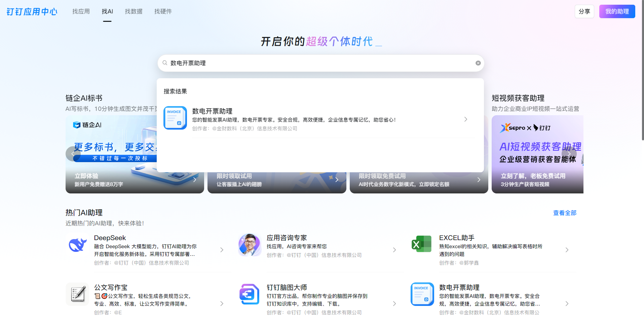Expand the 钉钉脑图大师 row chevron
Screen dimensions: 644x317
(394, 304)
